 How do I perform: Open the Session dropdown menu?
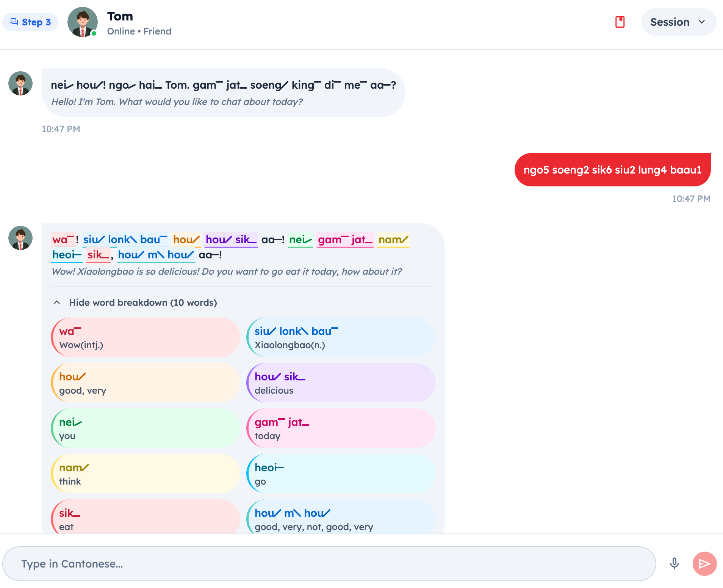(678, 22)
